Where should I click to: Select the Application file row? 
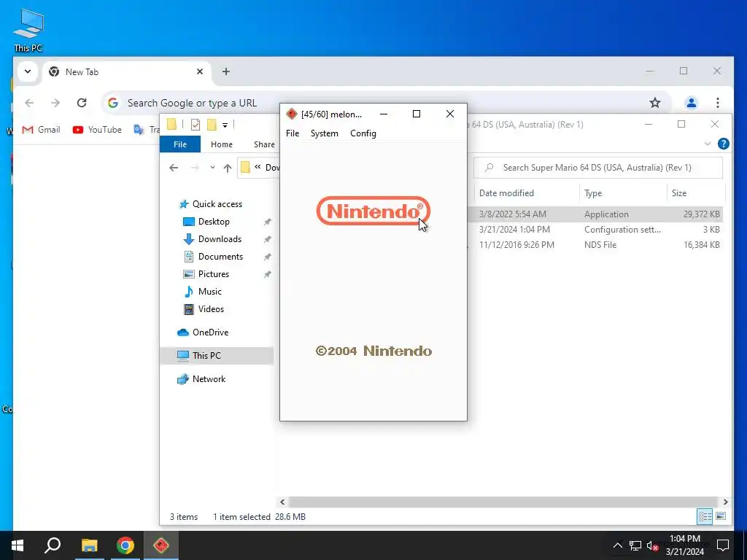[x=595, y=214]
